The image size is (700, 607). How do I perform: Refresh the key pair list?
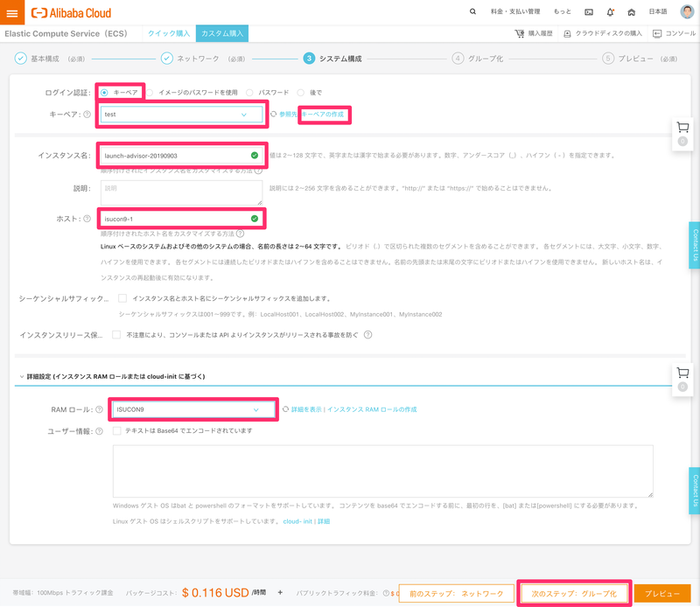point(273,115)
